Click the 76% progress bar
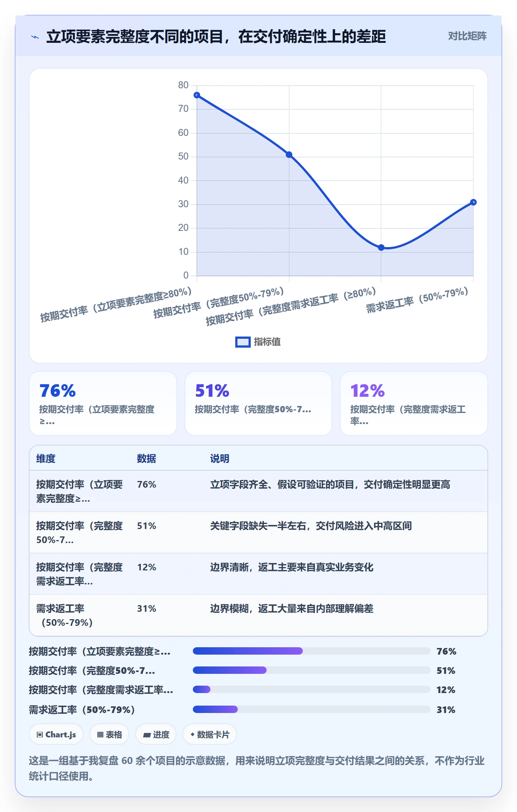Viewport: 517px width, 812px height. point(311,651)
